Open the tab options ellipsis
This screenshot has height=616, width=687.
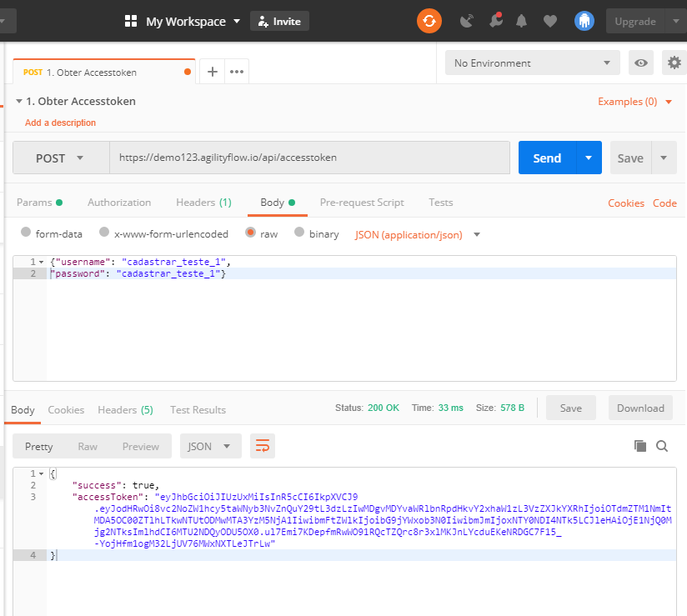pos(237,72)
